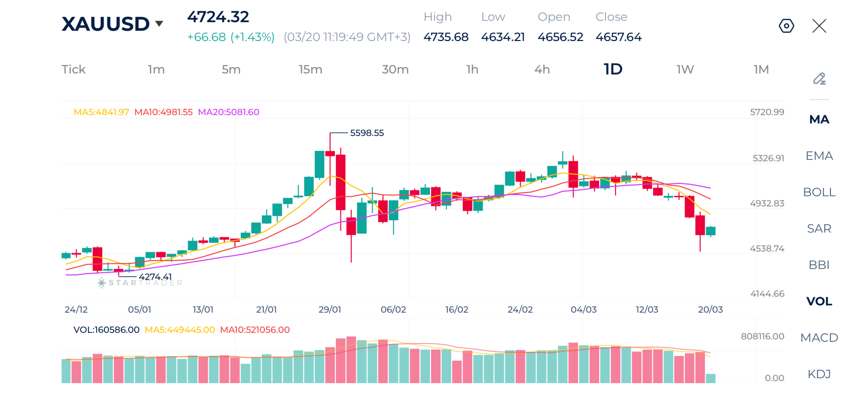Click the 4274.41 low price marker
This screenshot has height=399, width=868.
click(x=155, y=277)
